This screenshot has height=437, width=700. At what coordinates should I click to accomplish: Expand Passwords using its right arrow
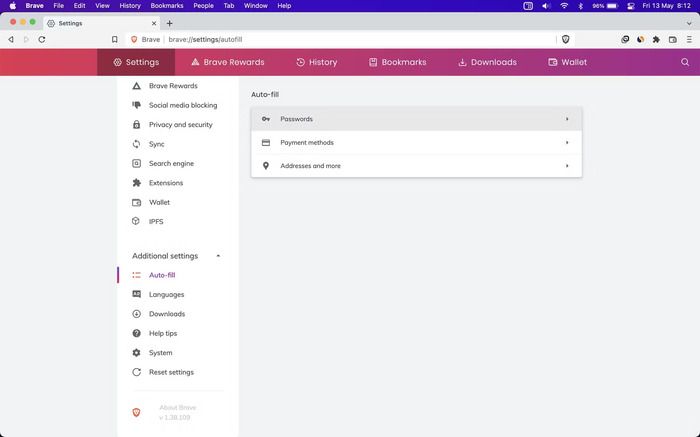567,119
